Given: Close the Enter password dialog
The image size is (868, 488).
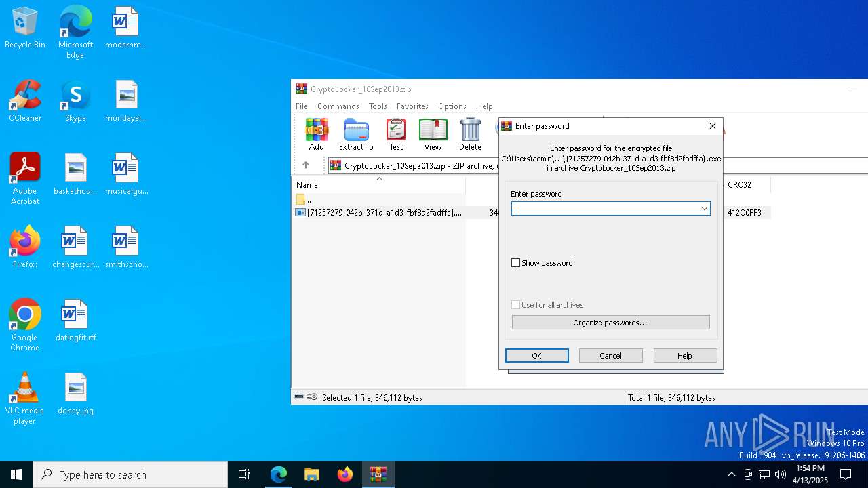Looking at the screenshot, I should coord(712,126).
